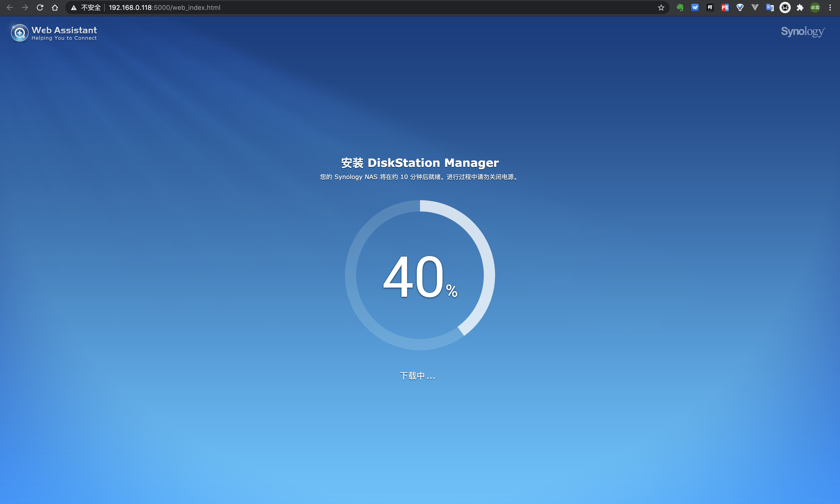The width and height of the screenshot is (840, 504).
Task: Open the Vue devtools extension icon
Action: click(x=755, y=8)
